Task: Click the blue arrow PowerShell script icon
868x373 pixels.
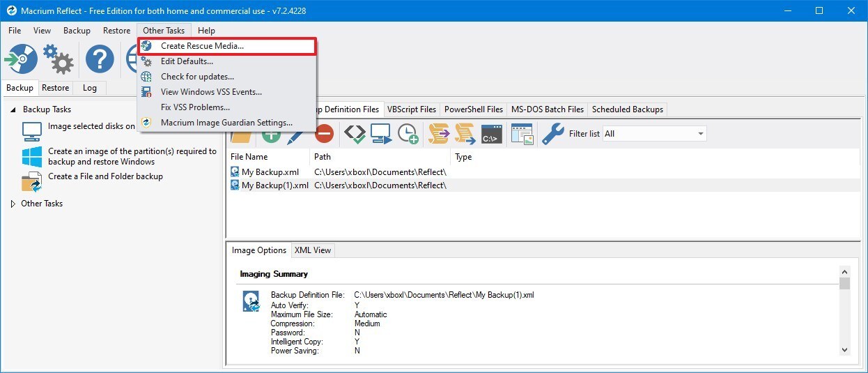Action: (465, 134)
